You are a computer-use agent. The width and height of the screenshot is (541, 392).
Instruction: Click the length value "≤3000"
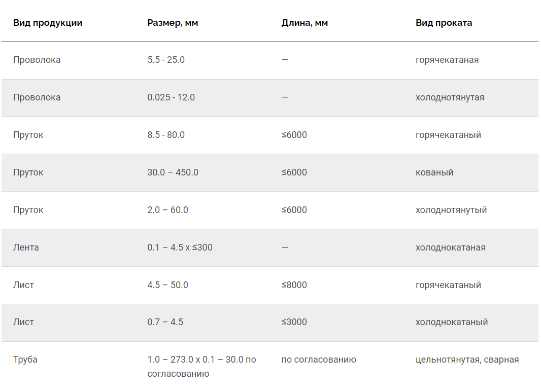click(x=294, y=322)
